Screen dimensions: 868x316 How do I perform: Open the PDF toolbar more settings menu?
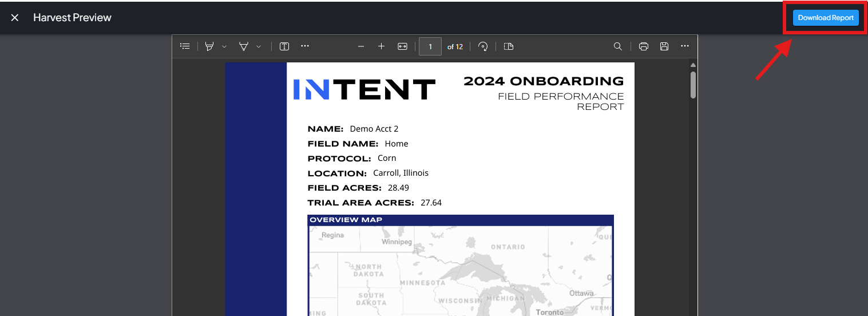click(685, 46)
